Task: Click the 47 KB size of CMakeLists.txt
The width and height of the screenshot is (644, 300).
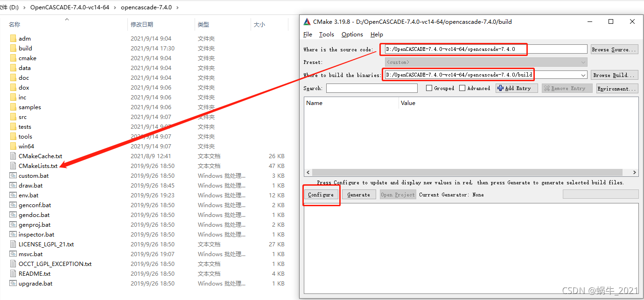Action: point(277,166)
